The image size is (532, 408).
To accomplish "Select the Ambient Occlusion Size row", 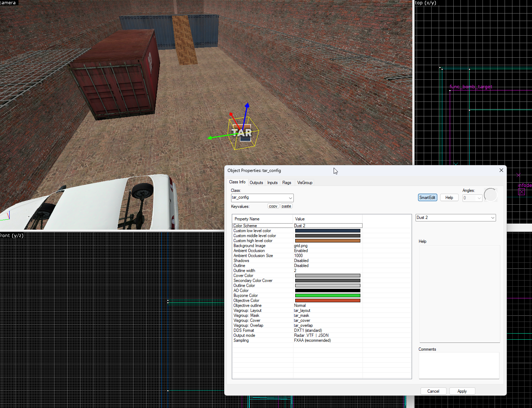I will tap(297, 256).
